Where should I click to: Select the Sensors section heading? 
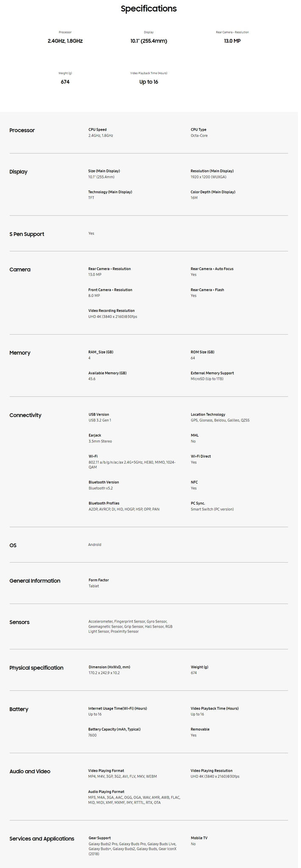tap(20, 623)
